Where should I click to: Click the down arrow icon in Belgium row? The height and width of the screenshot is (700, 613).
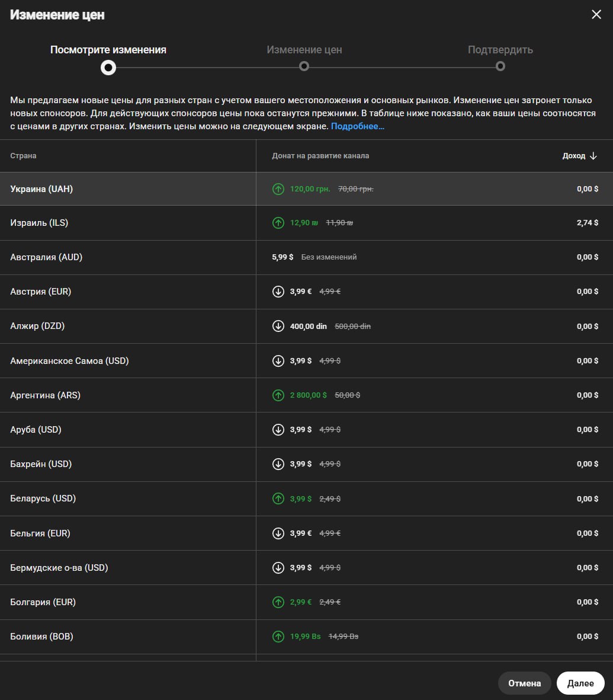coord(278,533)
